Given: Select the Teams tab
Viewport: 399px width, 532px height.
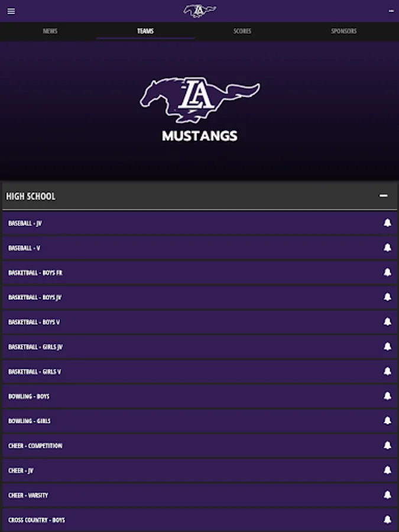Looking at the screenshot, I should (x=145, y=31).
